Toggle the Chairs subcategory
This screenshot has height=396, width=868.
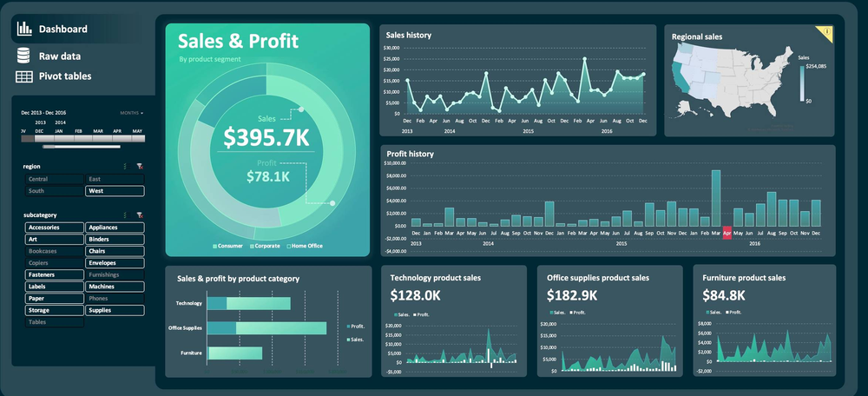pos(115,252)
